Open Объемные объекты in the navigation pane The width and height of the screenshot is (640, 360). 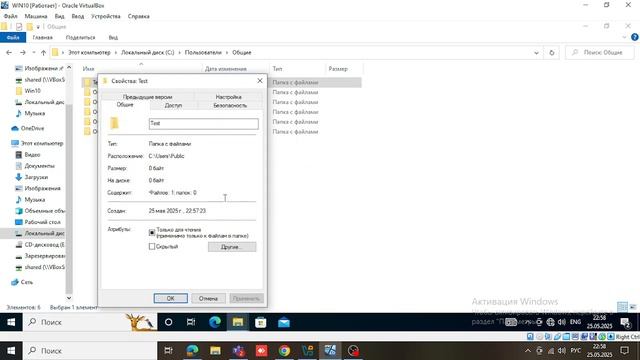click(x=44, y=211)
